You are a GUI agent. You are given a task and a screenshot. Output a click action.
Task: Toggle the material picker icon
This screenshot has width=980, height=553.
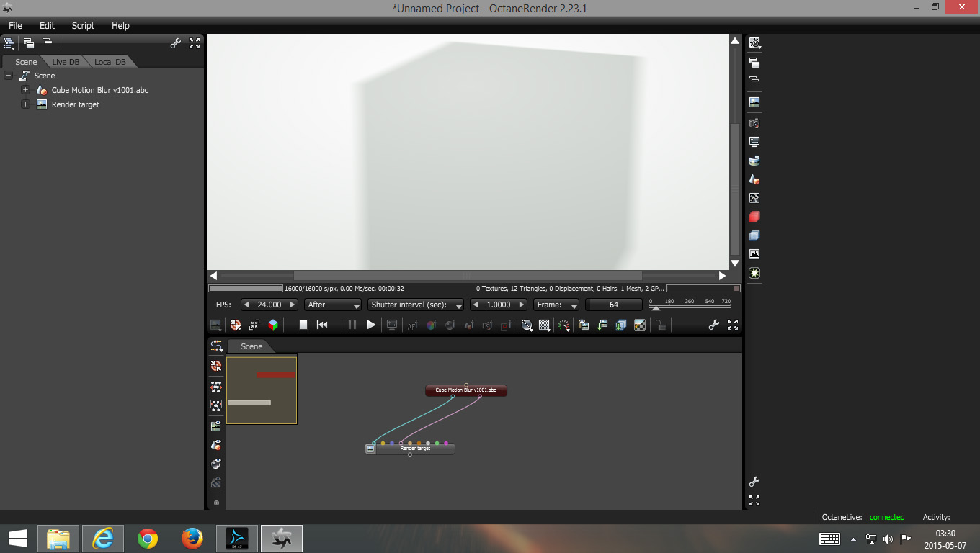[x=450, y=325]
